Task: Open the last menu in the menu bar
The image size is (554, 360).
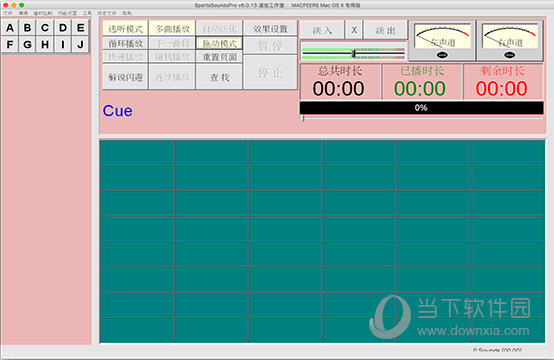Action: [127, 13]
